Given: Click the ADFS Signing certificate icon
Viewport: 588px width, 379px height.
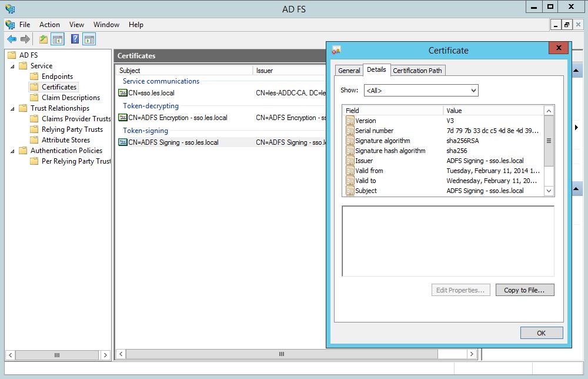Looking at the screenshot, I should (123, 142).
